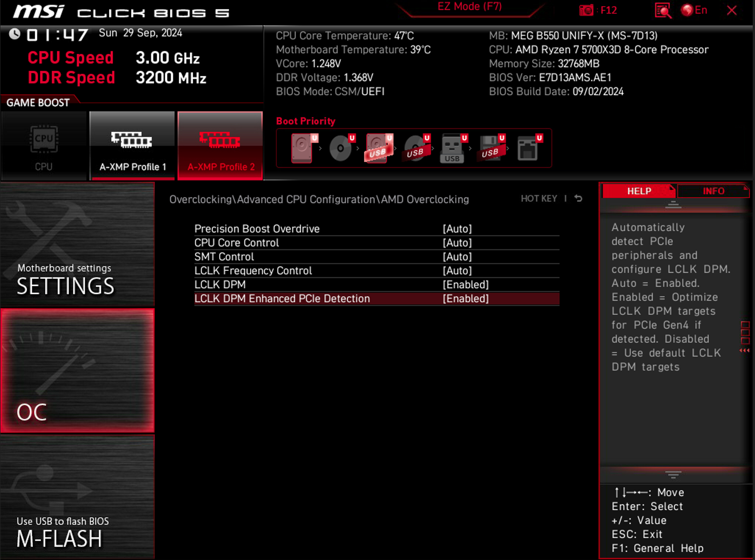
Task: Toggle A-XMP Profile 2
Action: coord(220,146)
